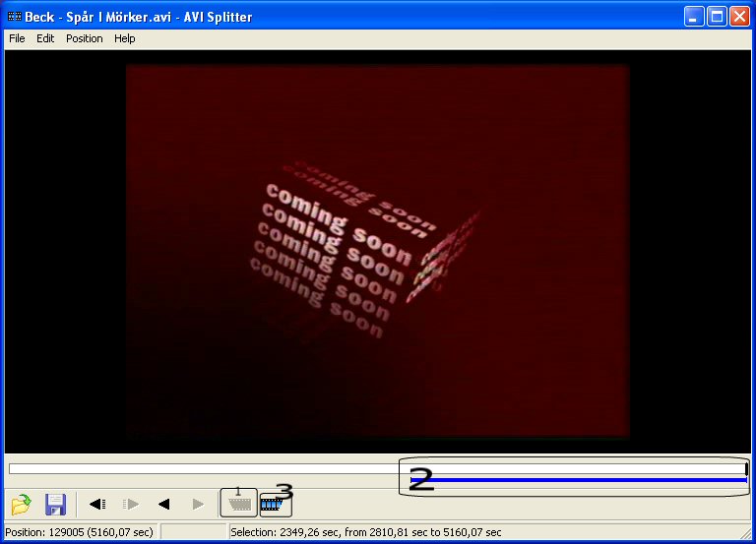Step back one frame with solid left arrow
Viewport: 756px width, 544px height.
(x=164, y=505)
